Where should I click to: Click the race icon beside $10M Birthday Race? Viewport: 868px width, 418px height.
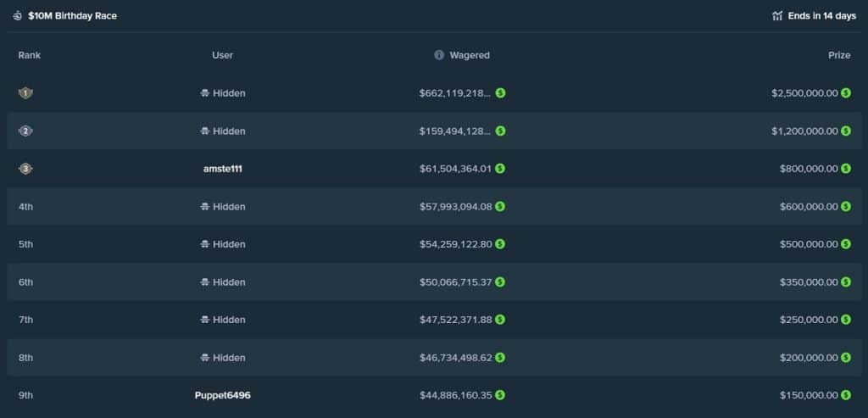(17, 16)
